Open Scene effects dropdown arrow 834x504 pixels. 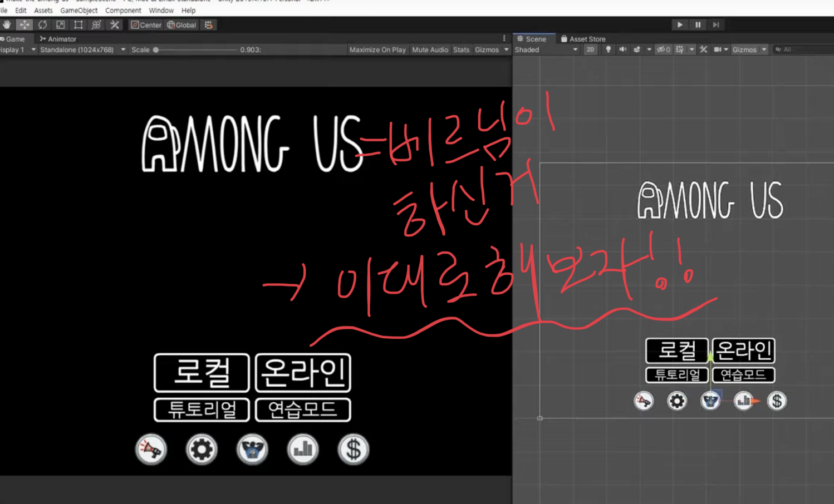649,50
